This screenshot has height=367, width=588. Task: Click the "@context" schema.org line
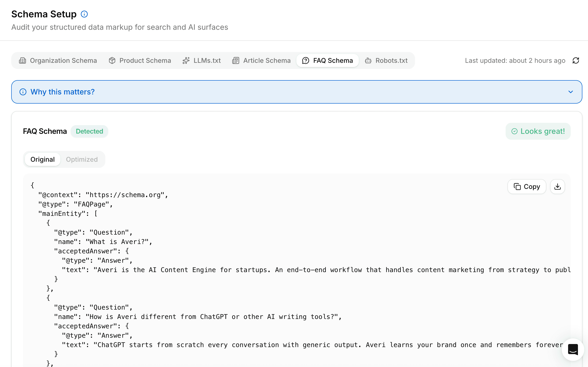[x=103, y=195]
